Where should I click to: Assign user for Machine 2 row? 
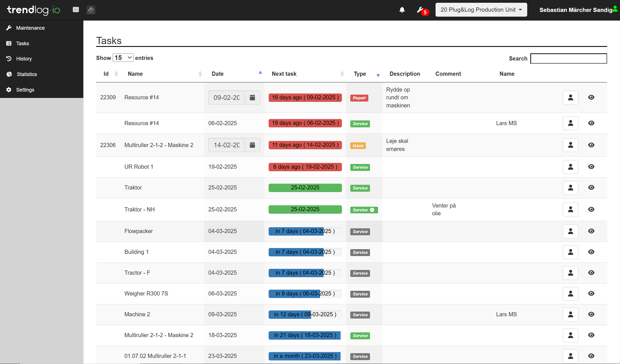[x=571, y=315]
